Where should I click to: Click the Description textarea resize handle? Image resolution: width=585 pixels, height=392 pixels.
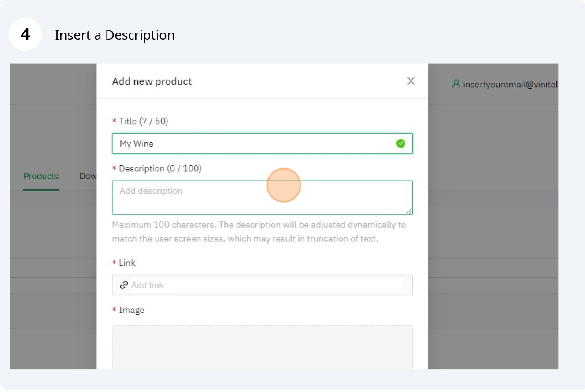(x=410, y=211)
